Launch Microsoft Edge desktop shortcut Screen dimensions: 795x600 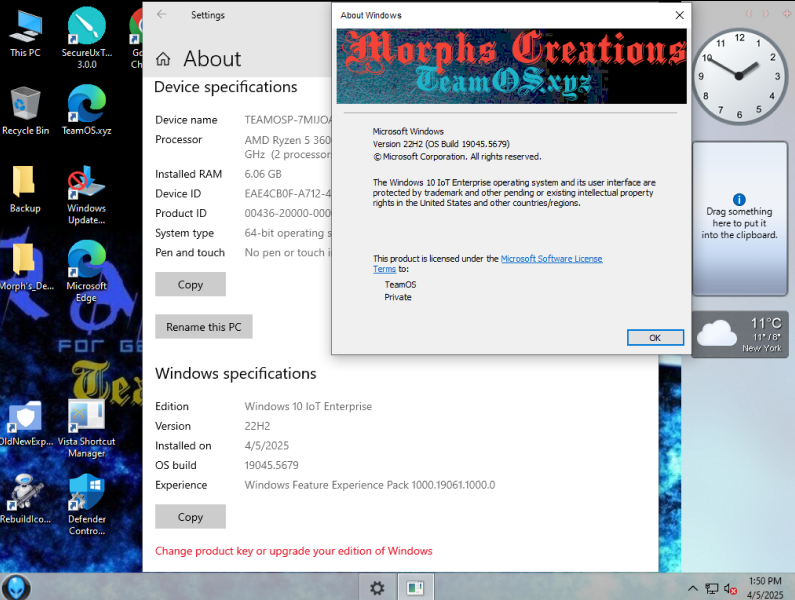coord(87,272)
